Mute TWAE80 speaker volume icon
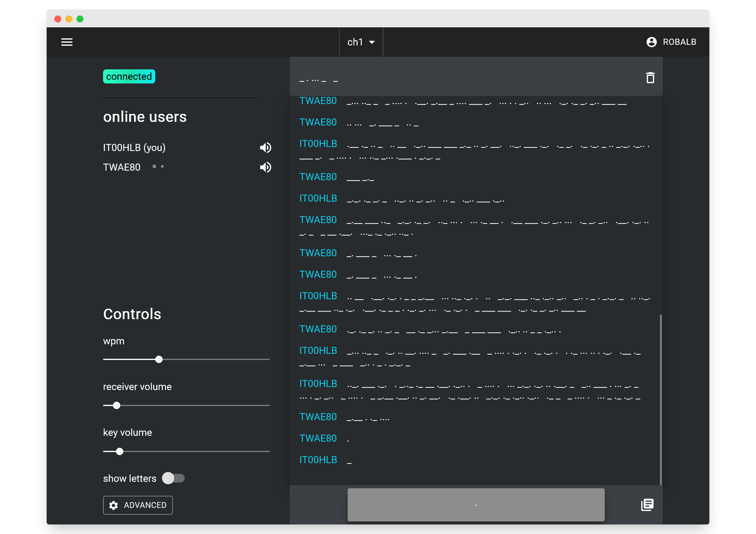756x534 pixels. coord(265,167)
